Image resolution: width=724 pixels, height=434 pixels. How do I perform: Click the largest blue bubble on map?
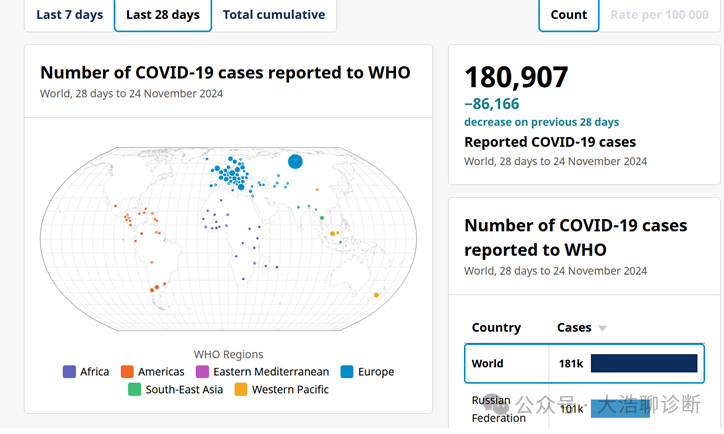pos(295,161)
